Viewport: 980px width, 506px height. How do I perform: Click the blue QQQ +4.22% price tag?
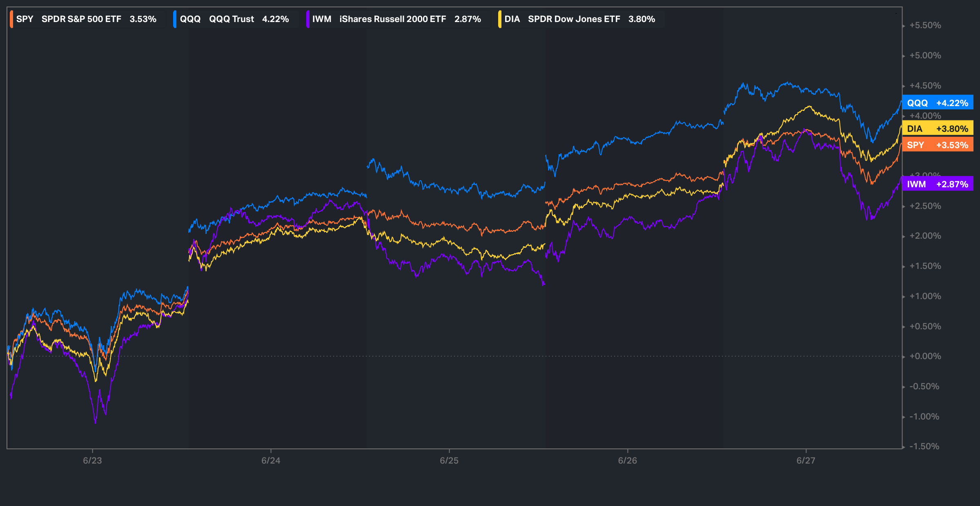(x=938, y=103)
